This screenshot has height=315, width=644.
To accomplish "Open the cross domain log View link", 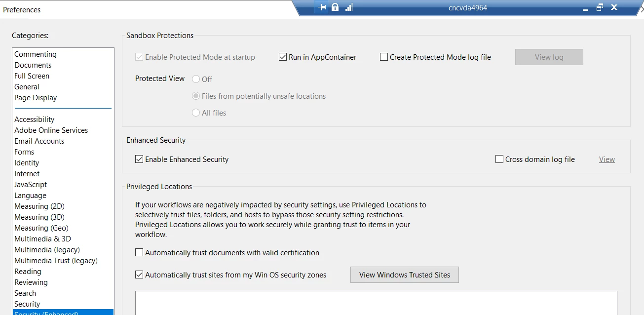I will tap(607, 159).
